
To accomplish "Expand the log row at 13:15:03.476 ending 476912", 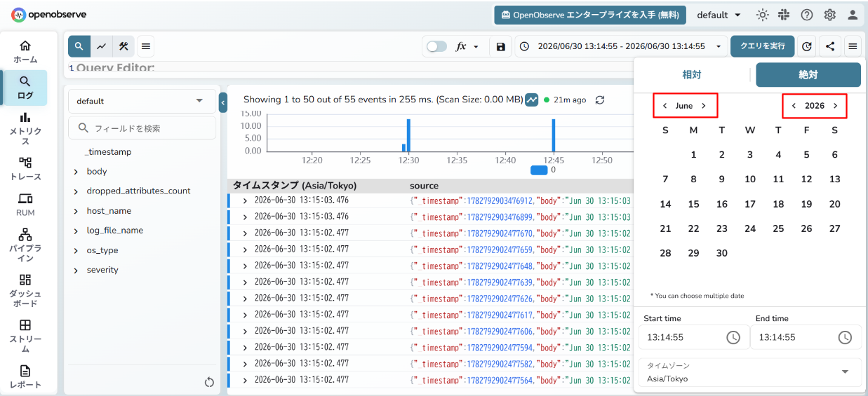I will (245, 201).
